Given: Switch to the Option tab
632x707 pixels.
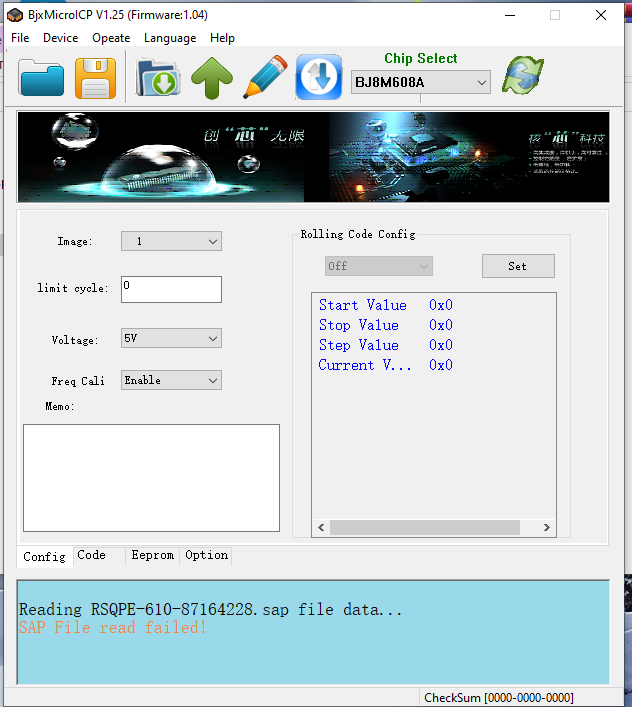Looking at the screenshot, I should tap(206, 555).
